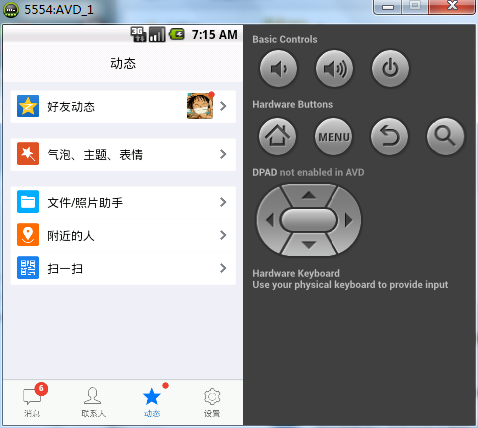Open the cartoon avatar thumbnail in 好友动态
The width and height of the screenshot is (478, 428).
click(x=200, y=106)
